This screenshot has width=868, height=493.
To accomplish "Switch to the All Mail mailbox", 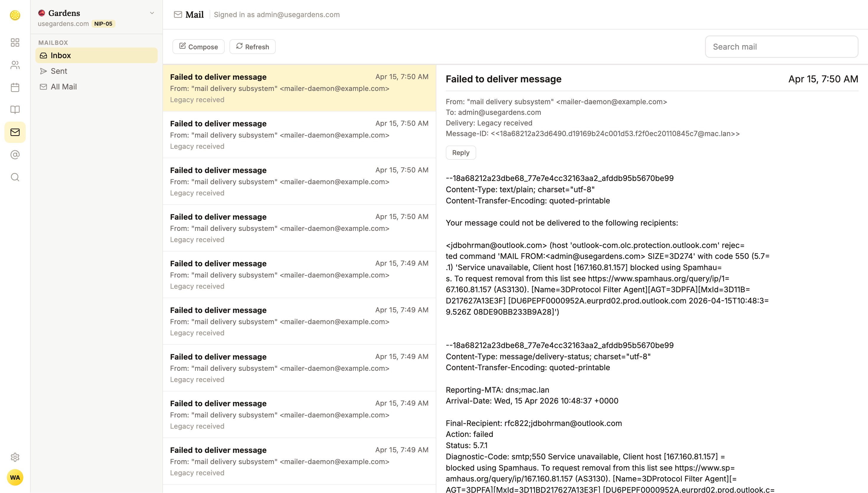I will click(64, 87).
